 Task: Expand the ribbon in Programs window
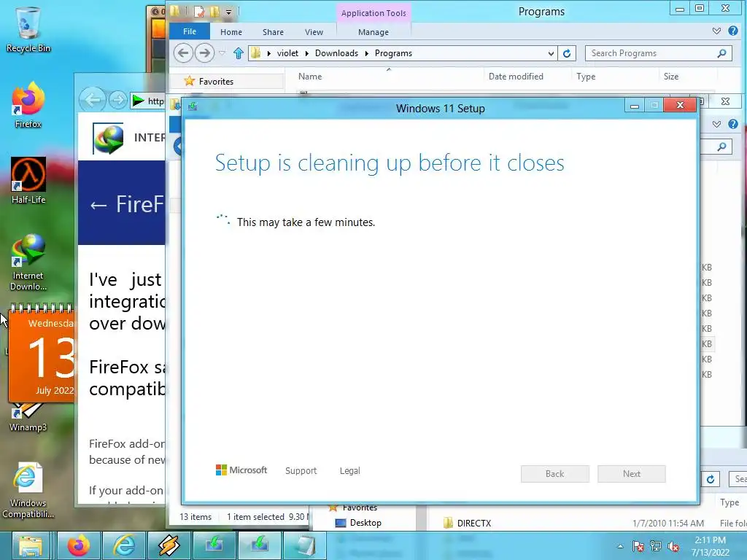click(x=716, y=31)
